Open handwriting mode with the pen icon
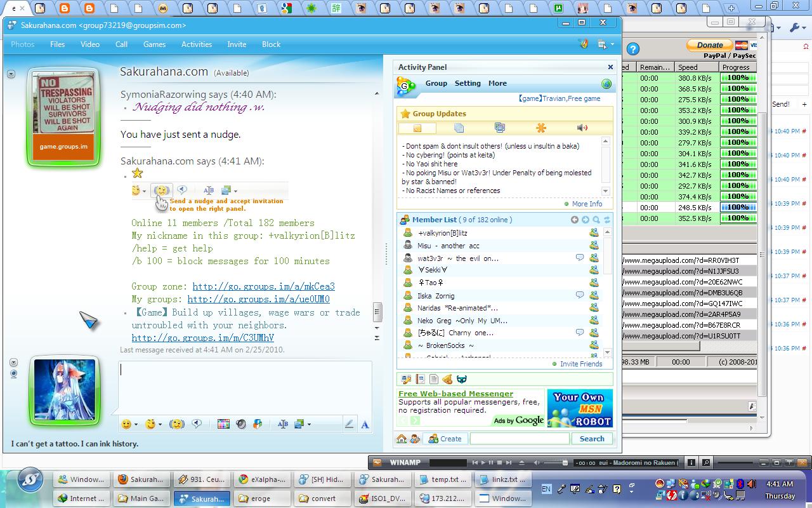The height and width of the screenshot is (508, 812). tap(349, 425)
